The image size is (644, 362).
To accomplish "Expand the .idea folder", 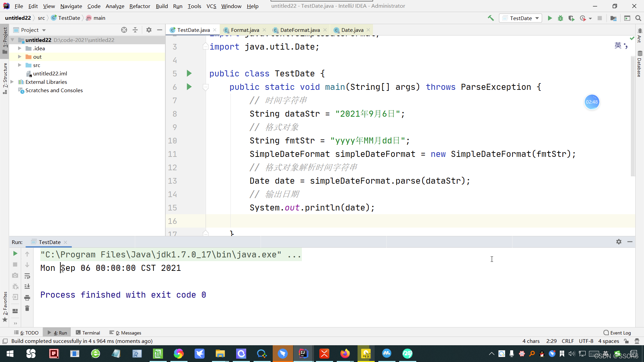I will (x=20, y=48).
